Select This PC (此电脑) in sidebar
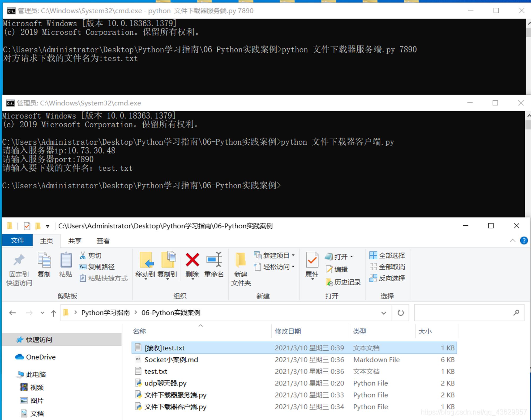 click(31, 374)
